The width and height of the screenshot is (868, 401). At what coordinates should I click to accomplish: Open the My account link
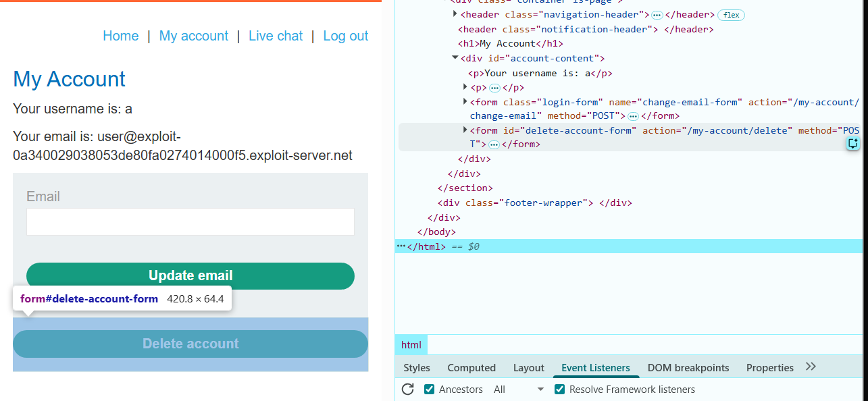tap(194, 36)
